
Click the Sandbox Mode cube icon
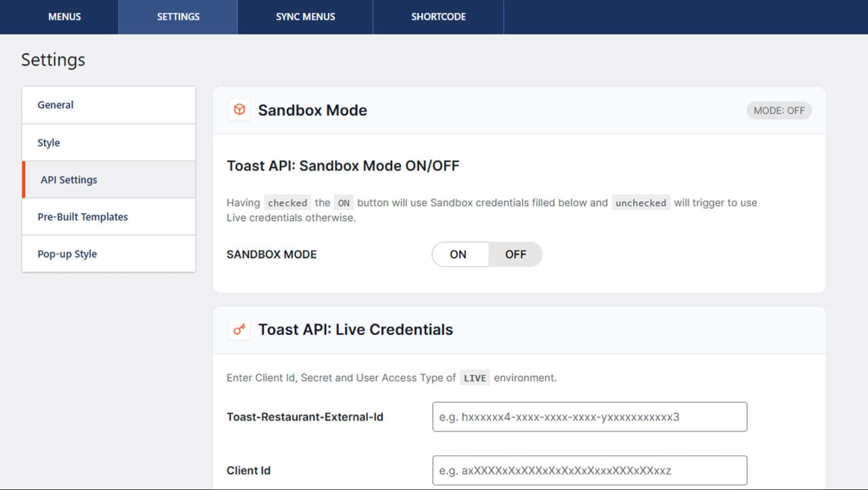[x=240, y=110]
